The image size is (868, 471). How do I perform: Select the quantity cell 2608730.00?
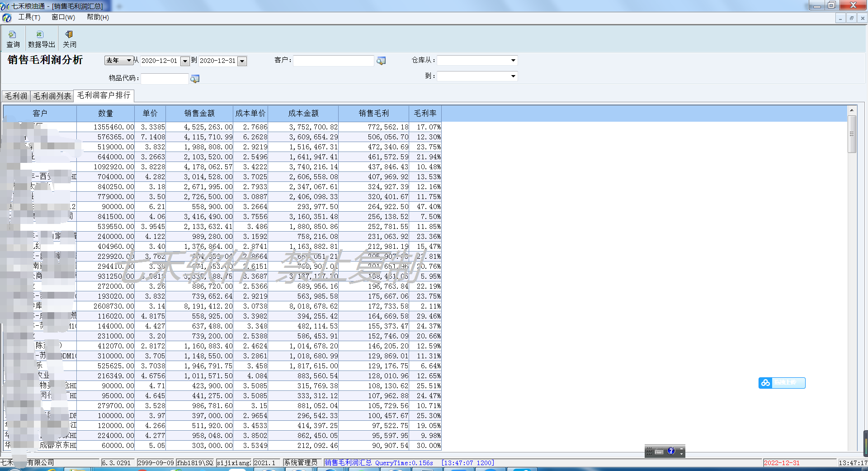[106, 306]
